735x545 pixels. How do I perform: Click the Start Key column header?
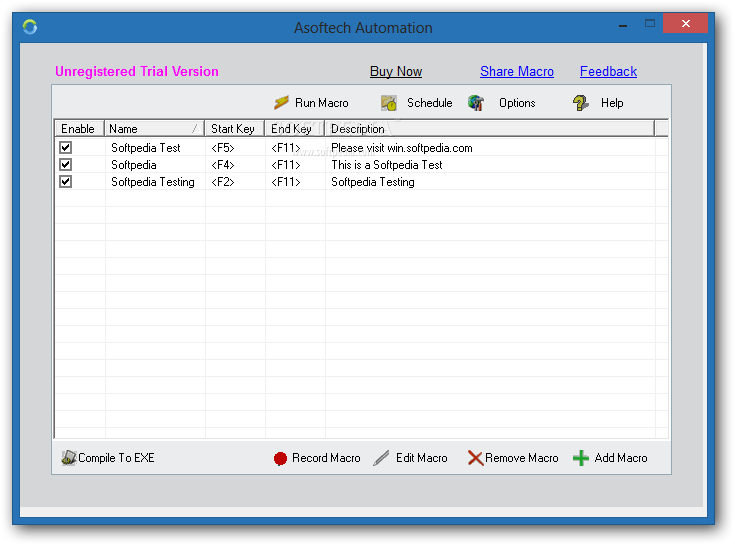coord(235,128)
